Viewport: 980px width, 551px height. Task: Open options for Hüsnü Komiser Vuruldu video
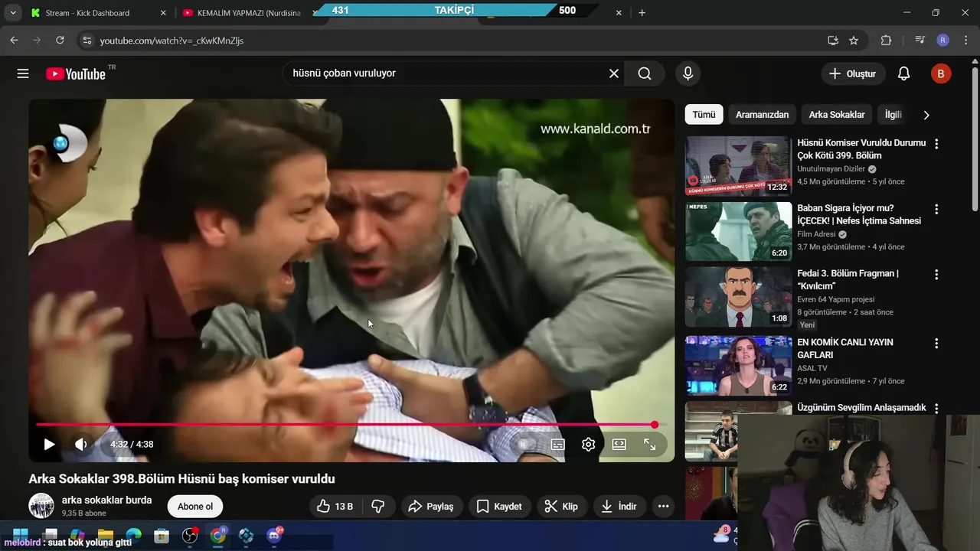(x=936, y=144)
